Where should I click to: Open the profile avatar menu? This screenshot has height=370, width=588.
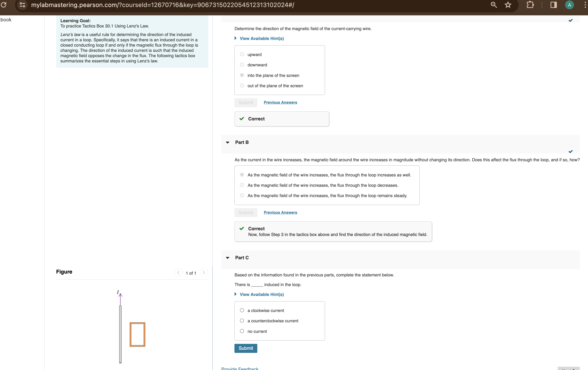click(569, 5)
